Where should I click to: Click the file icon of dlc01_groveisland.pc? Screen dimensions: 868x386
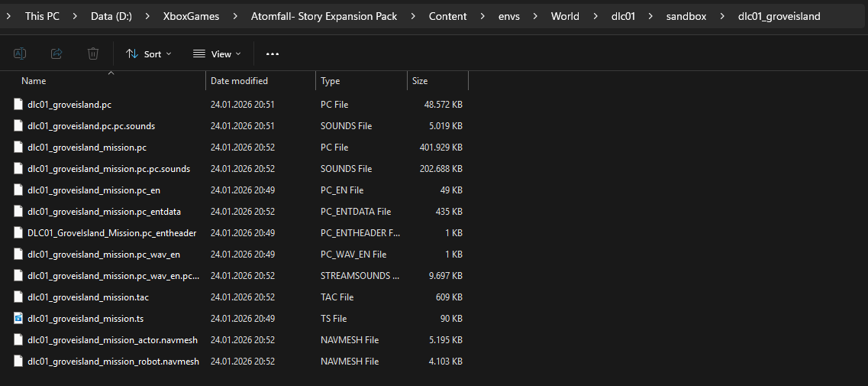click(19, 104)
